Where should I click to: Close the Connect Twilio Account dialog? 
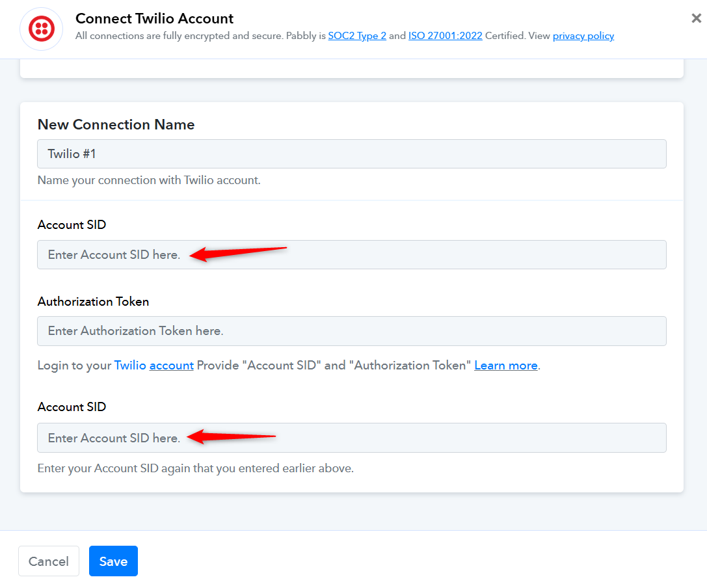[x=696, y=18]
